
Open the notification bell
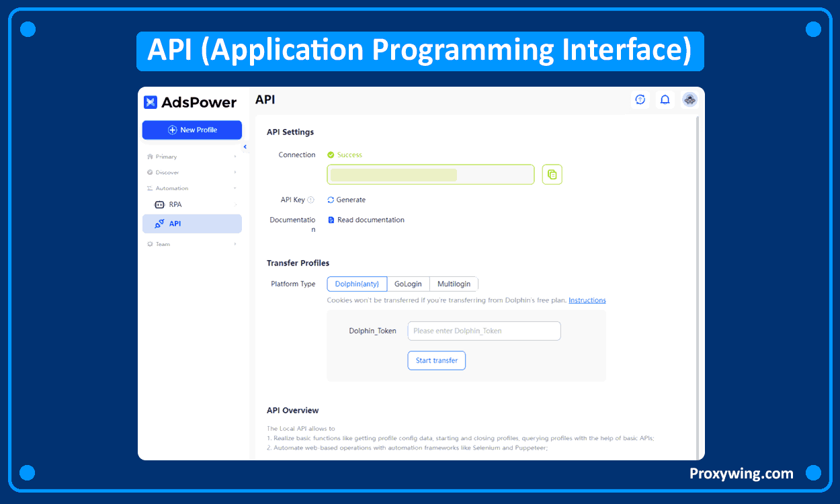click(x=665, y=99)
